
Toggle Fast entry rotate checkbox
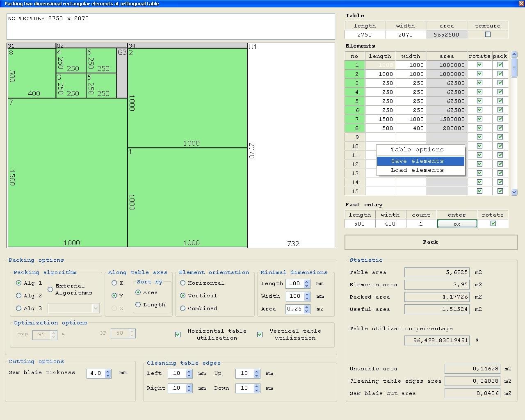tap(493, 224)
